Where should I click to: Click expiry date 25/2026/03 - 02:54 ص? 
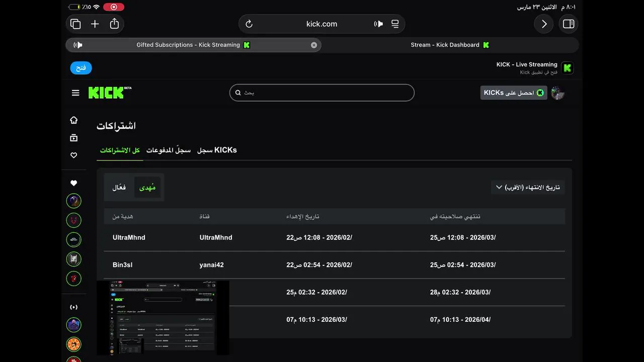click(x=463, y=265)
